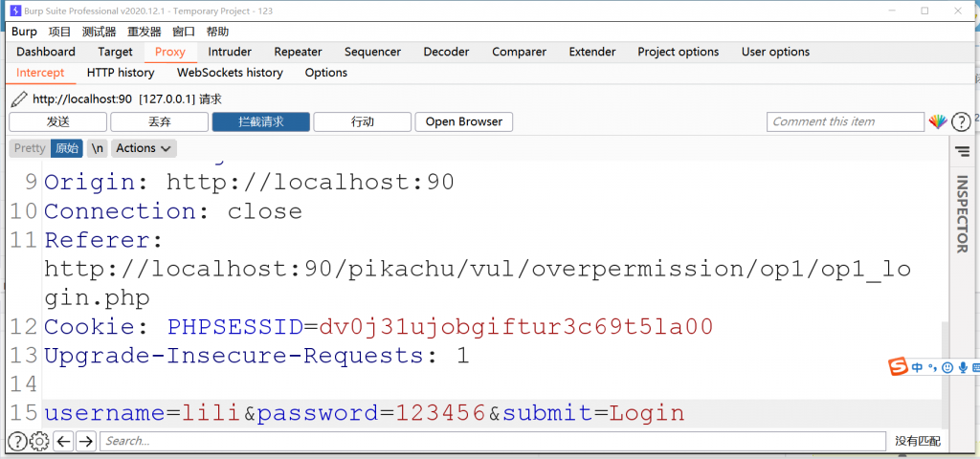Image resolution: width=980 pixels, height=459 pixels.
Task: Go to the previous search match arrow
Action: (63, 442)
